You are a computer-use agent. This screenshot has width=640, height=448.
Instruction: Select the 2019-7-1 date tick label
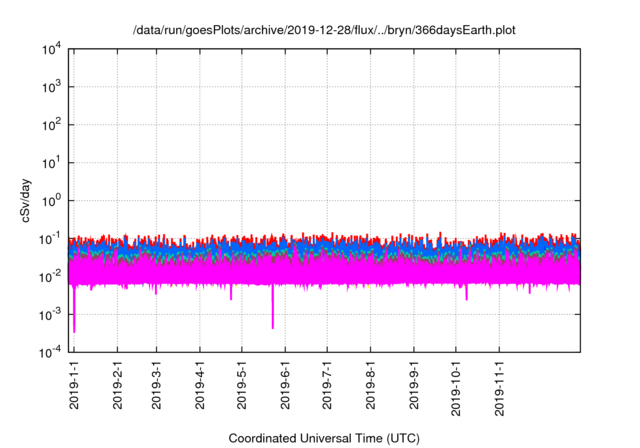pyautogui.click(x=326, y=387)
